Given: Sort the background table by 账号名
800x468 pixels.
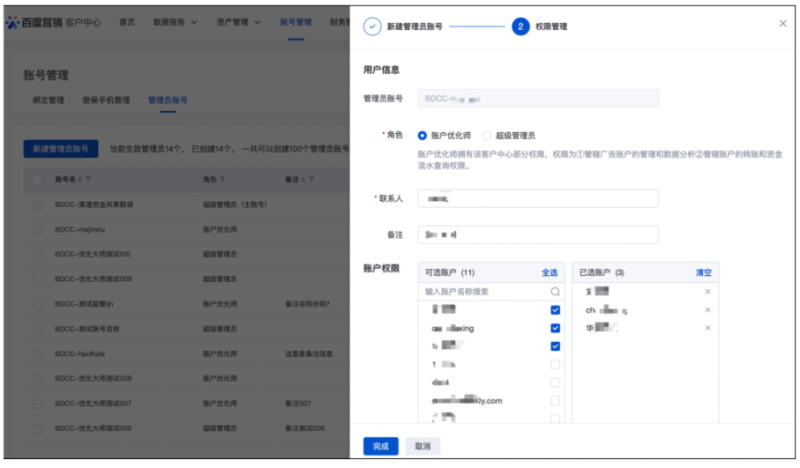Looking at the screenshot, I should tap(80, 180).
